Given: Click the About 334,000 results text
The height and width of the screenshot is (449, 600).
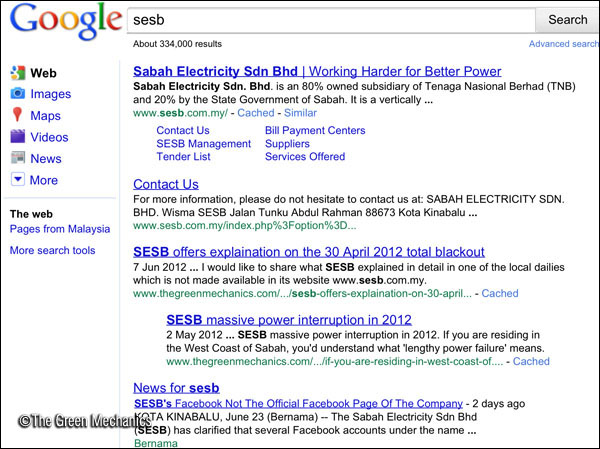Looking at the screenshot, I should point(177,44).
